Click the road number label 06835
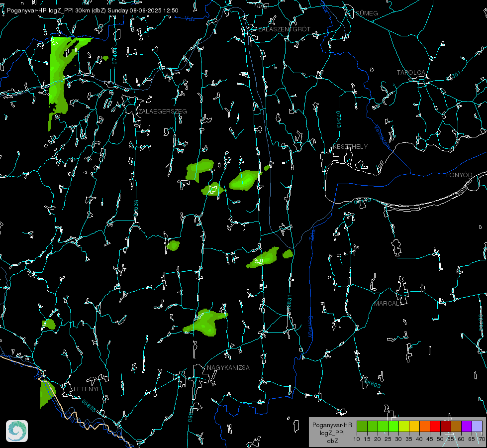The width and height of the screenshot is (487, 448). (89, 406)
